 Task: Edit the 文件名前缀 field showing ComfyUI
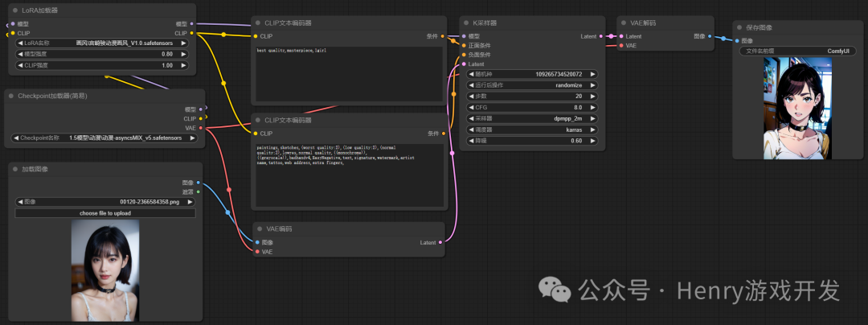coord(797,51)
